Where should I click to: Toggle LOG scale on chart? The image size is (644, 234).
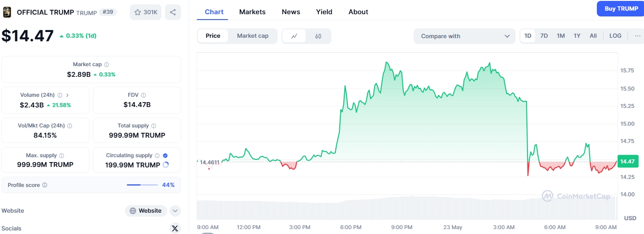click(616, 36)
